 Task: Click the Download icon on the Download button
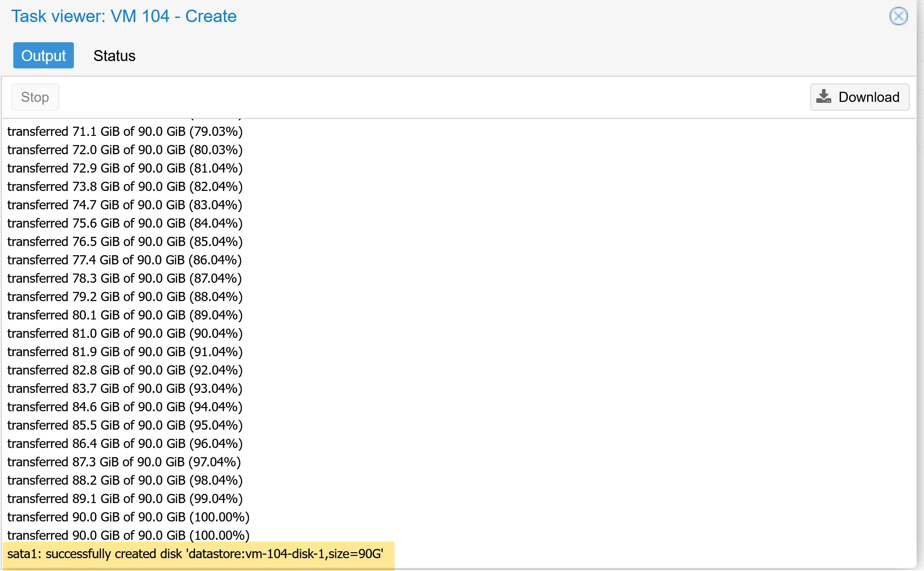point(824,97)
